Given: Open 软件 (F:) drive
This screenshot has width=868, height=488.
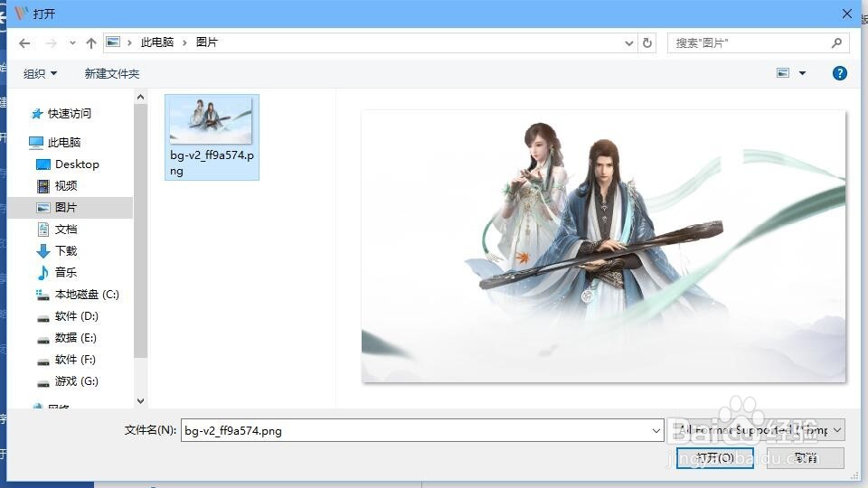Looking at the screenshot, I should coord(75,360).
